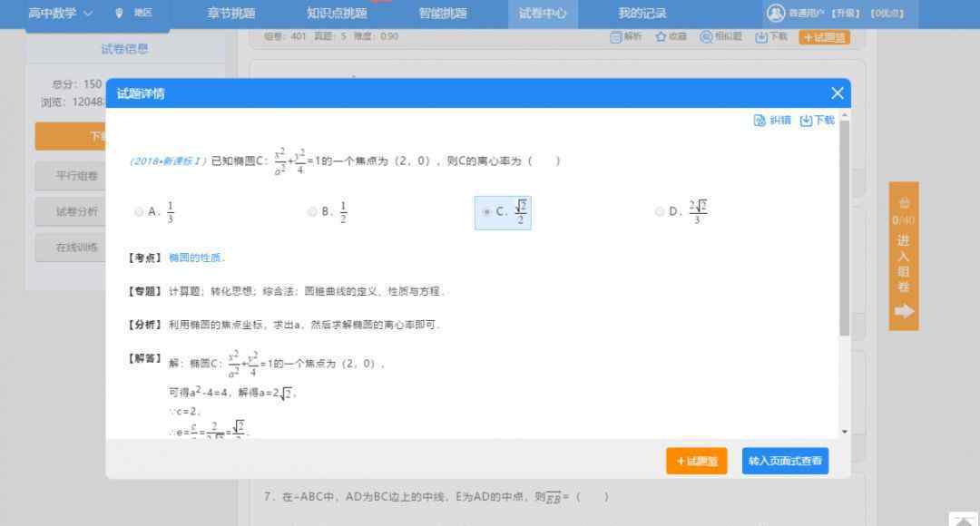The image size is (980, 526).
Task: Select answer option D radio button
Action: 660,212
